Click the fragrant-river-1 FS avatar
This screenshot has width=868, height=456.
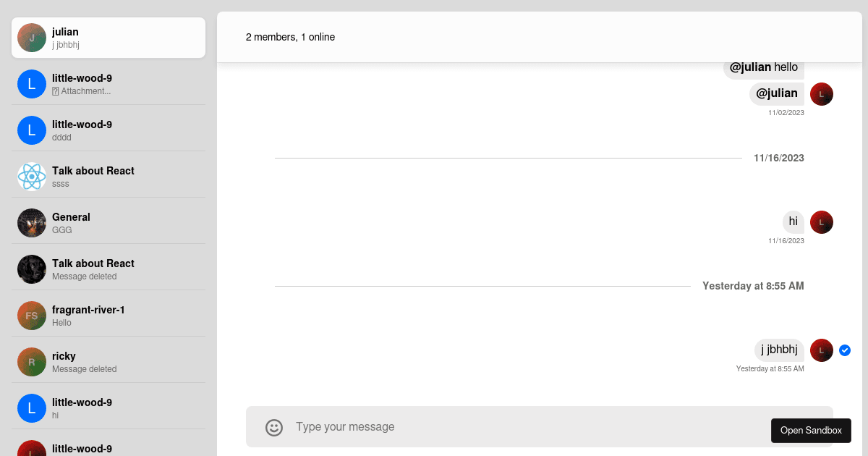click(x=32, y=316)
